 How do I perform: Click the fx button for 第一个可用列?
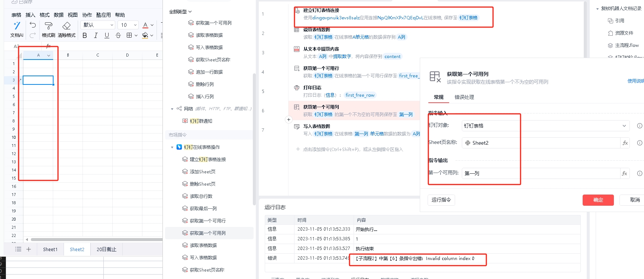[x=625, y=173]
